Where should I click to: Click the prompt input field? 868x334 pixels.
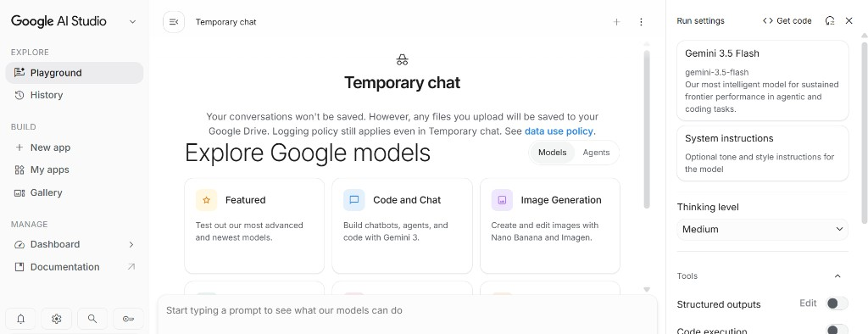[x=408, y=314]
